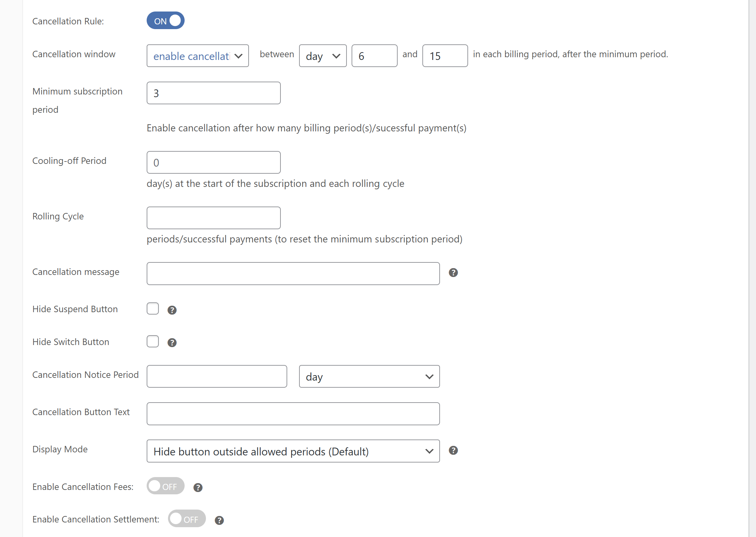This screenshot has height=537, width=756.
Task: Open the Cancellation Notice Period unit dropdown
Action: tap(369, 377)
